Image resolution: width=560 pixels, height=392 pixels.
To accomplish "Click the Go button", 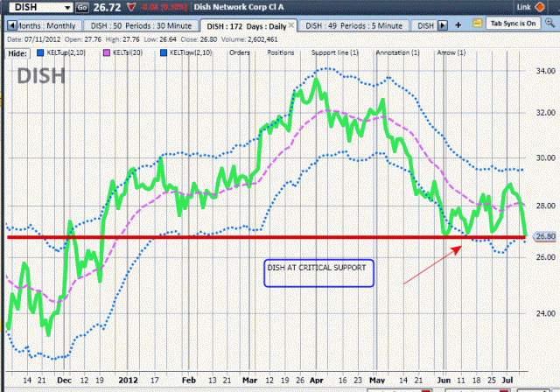I will coord(82,8).
